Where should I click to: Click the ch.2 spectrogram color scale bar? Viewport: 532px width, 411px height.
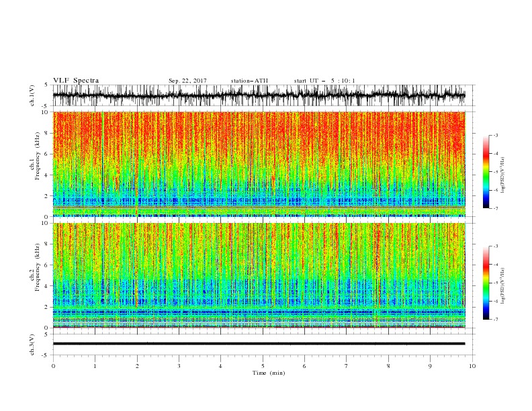(x=486, y=283)
